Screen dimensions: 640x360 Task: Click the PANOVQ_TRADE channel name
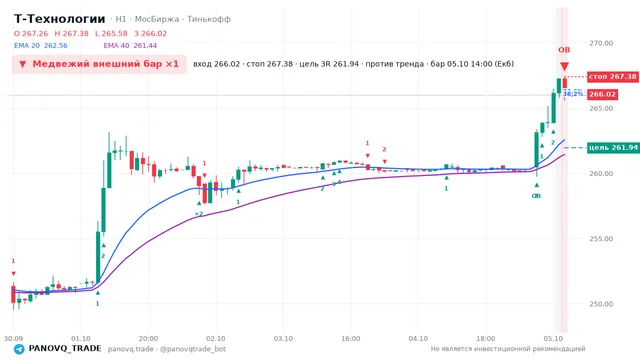pos(65,349)
